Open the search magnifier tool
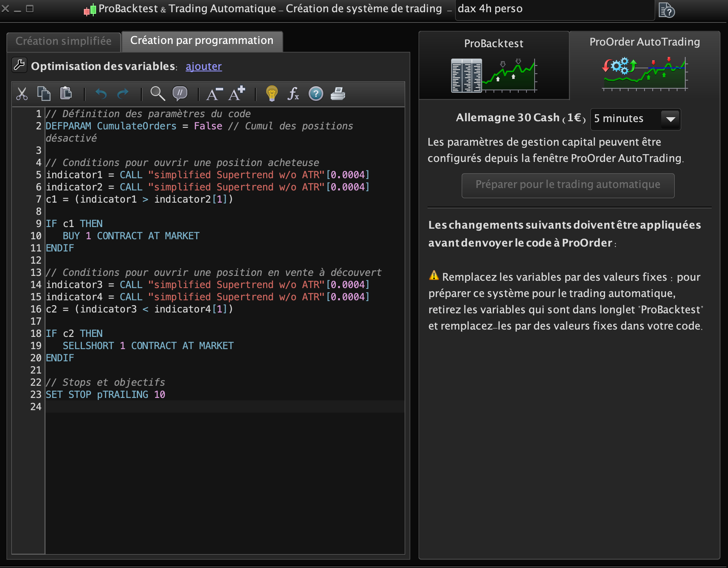The width and height of the screenshot is (728, 568). (158, 94)
